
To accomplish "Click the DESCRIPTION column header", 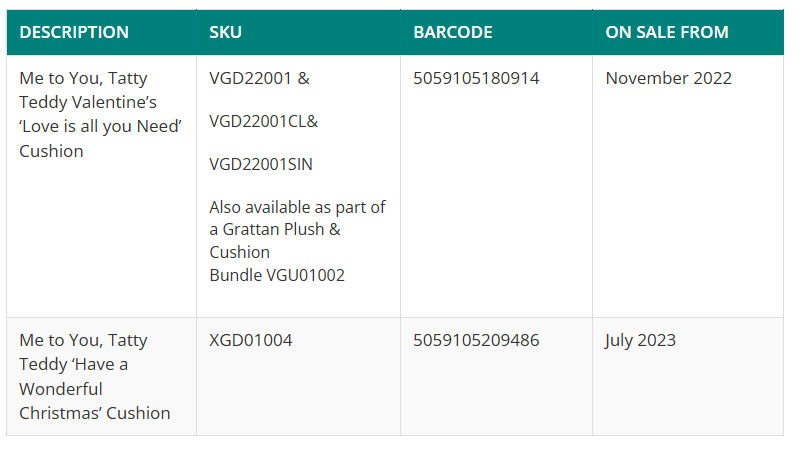I will [74, 32].
